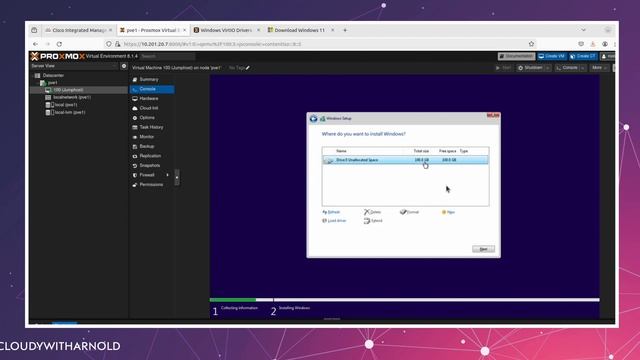Click the Extend partition option
The width and height of the screenshot is (640, 360).
(373, 221)
